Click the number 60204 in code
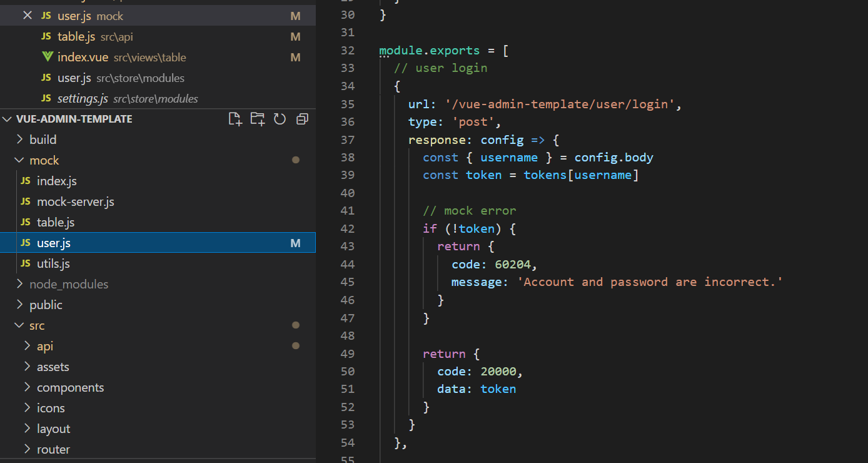 tap(513, 264)
